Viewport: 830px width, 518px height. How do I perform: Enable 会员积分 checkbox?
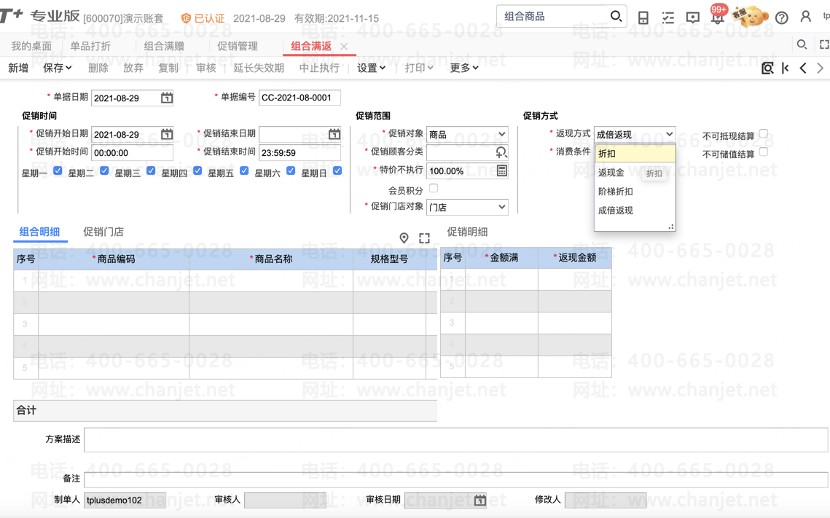[x=434, y=188]
